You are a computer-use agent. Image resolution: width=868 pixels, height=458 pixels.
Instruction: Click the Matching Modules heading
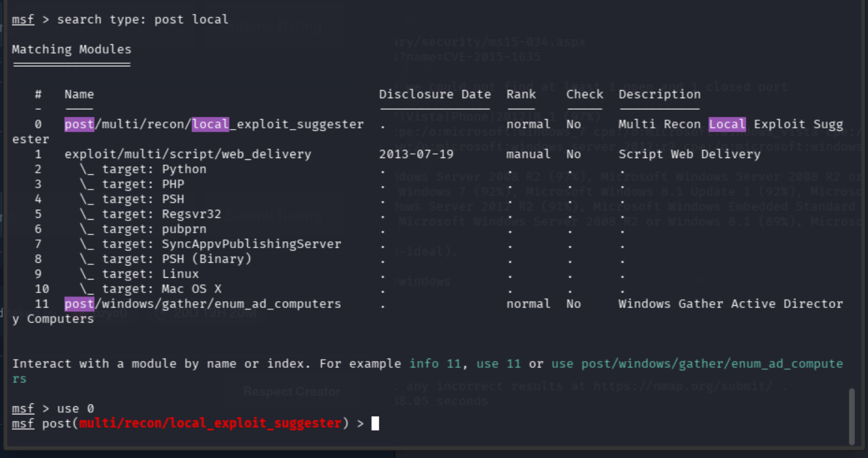(x=72, y=49)
